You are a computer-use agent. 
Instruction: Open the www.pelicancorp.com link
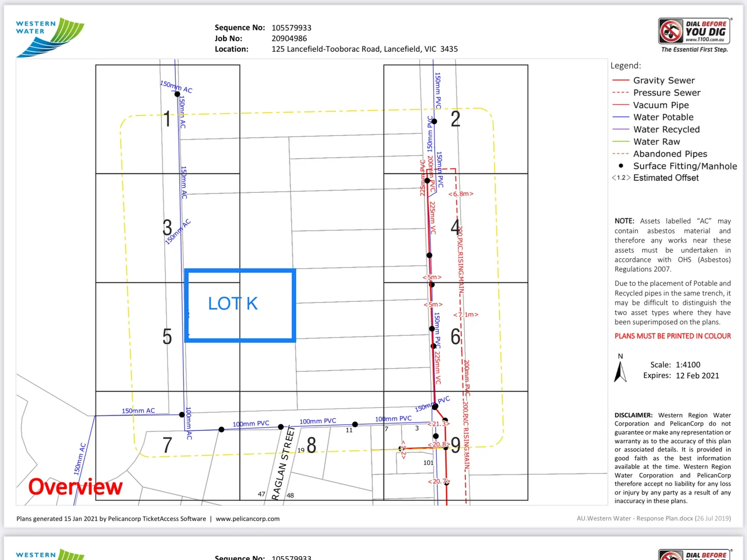(x=247, y=519)
